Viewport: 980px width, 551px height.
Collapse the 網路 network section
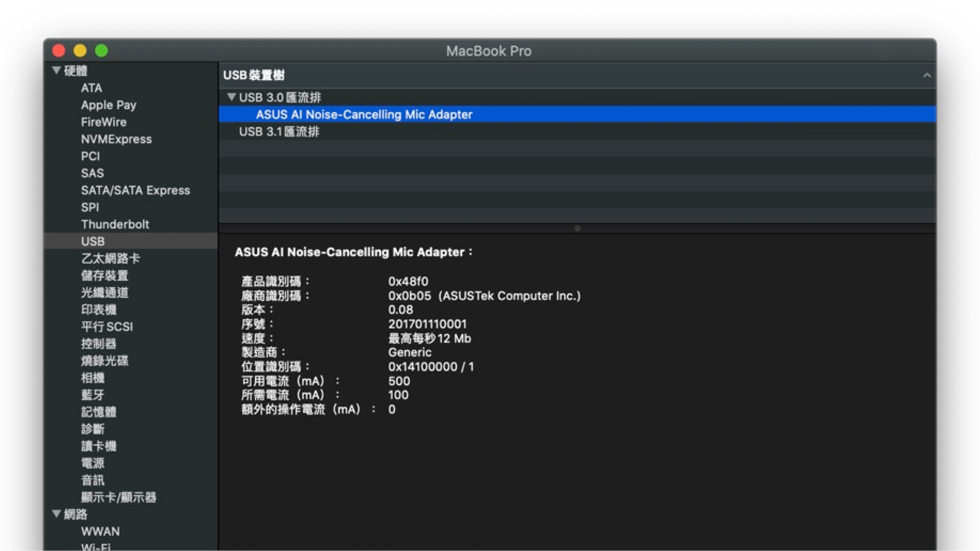[56, 514]
